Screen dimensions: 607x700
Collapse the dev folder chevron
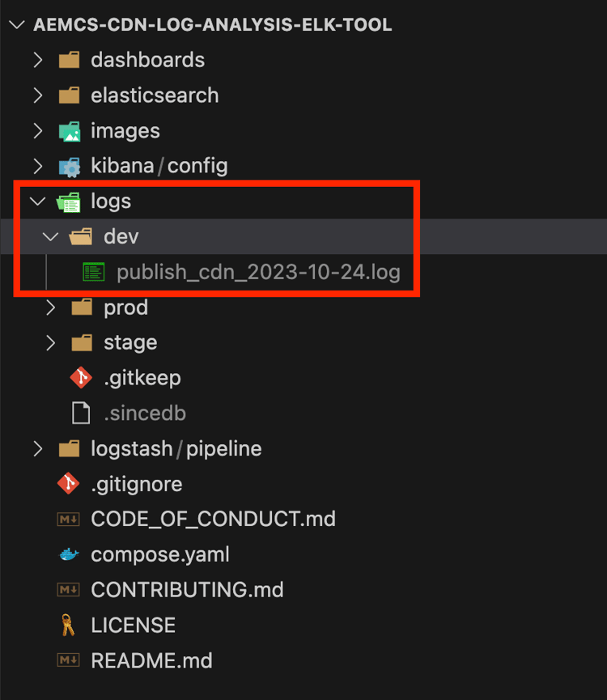click(x=50, y=236)
